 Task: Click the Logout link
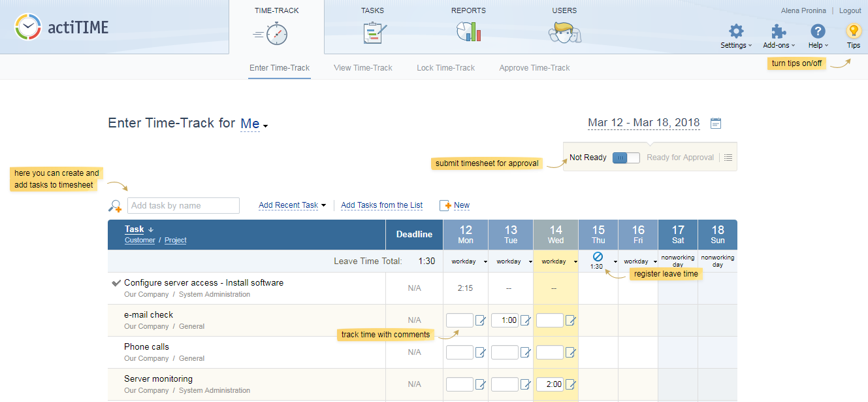[850, 10]
